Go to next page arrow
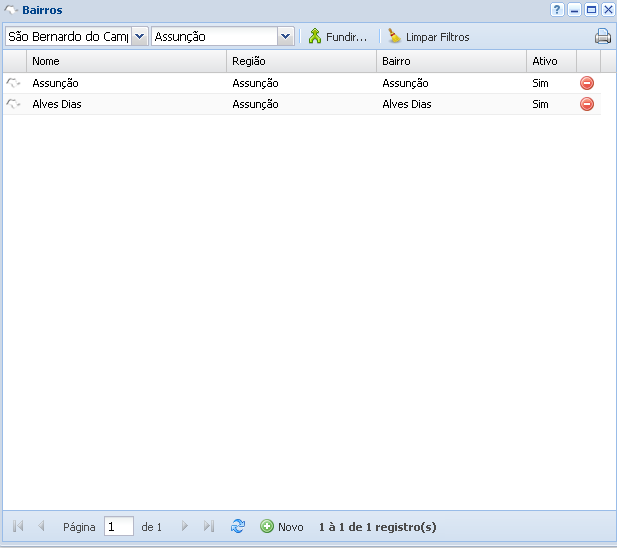The height and width of the screenshot is (548, 617). point(185,526)
